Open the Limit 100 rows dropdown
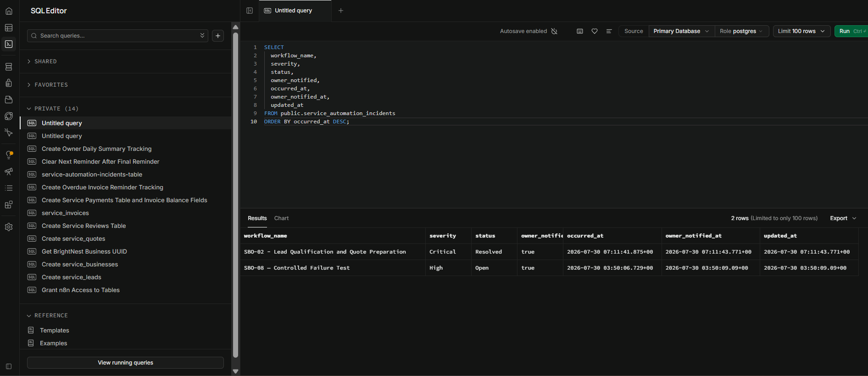Image resolution: width=868 pixels, height=376 pixels. [x=801, y=31]
